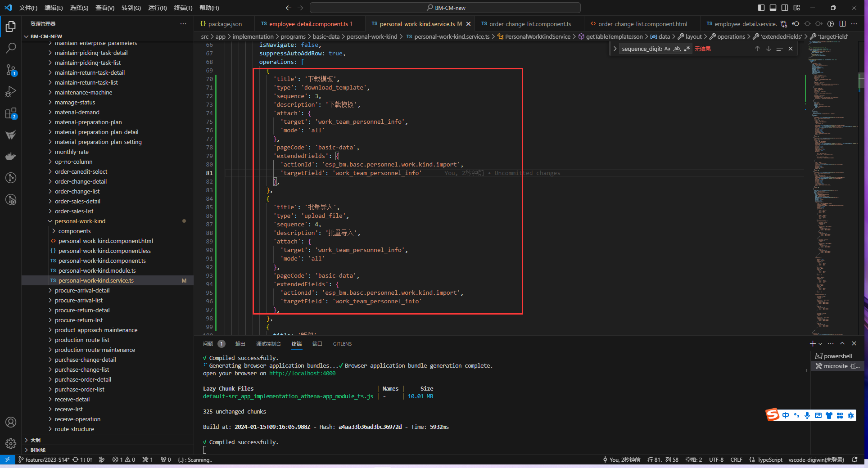Switch to the GITLENS panel tab
868x468 pixels.
342,343
